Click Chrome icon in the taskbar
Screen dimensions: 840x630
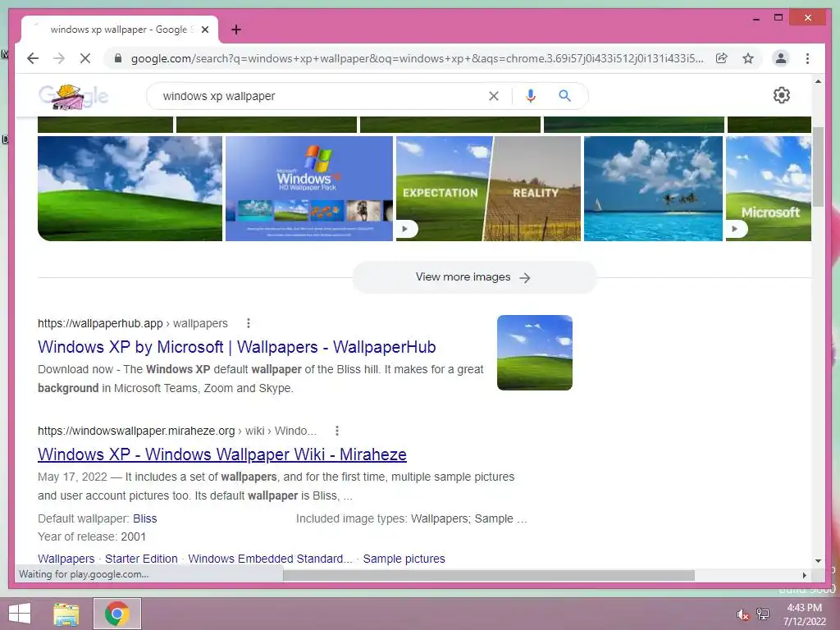tap(117, 614)
